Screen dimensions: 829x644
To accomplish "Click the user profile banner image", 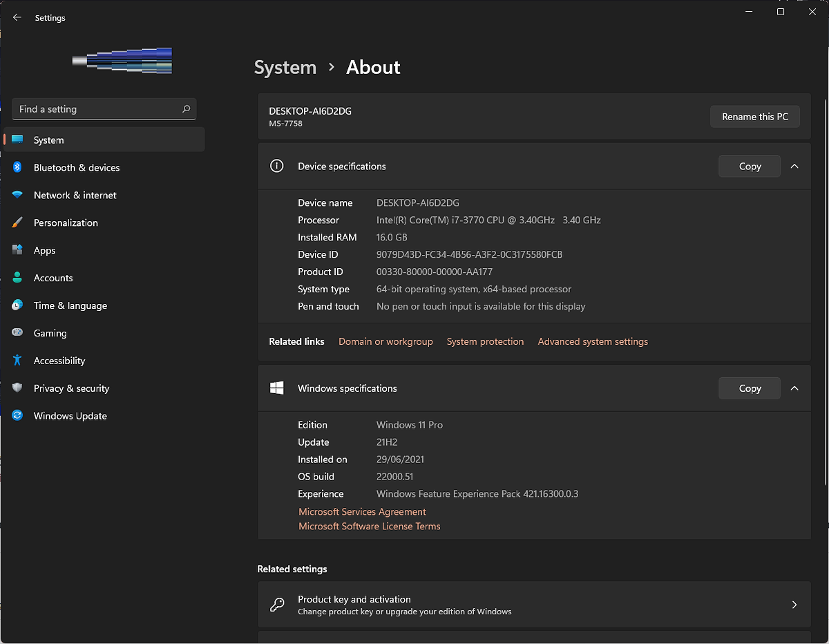I will tap(122, 61).
